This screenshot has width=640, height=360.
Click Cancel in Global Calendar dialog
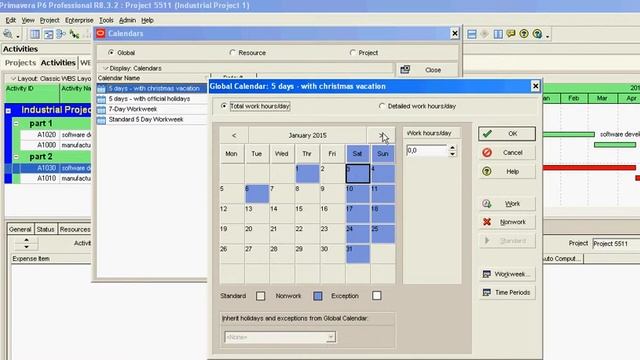(x=507, y=153)
